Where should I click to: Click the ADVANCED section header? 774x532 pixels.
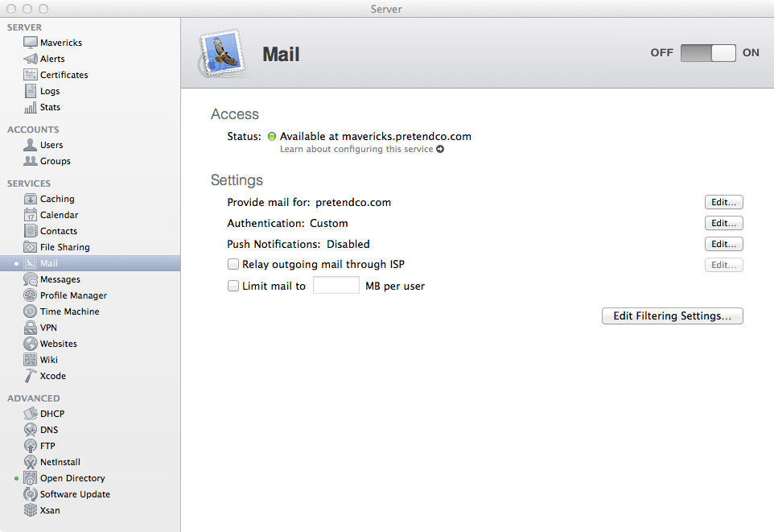tap(34, 398)
